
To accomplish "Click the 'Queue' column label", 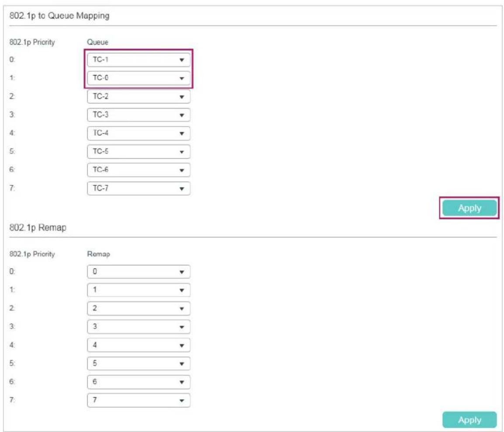I will click(98, 42).
